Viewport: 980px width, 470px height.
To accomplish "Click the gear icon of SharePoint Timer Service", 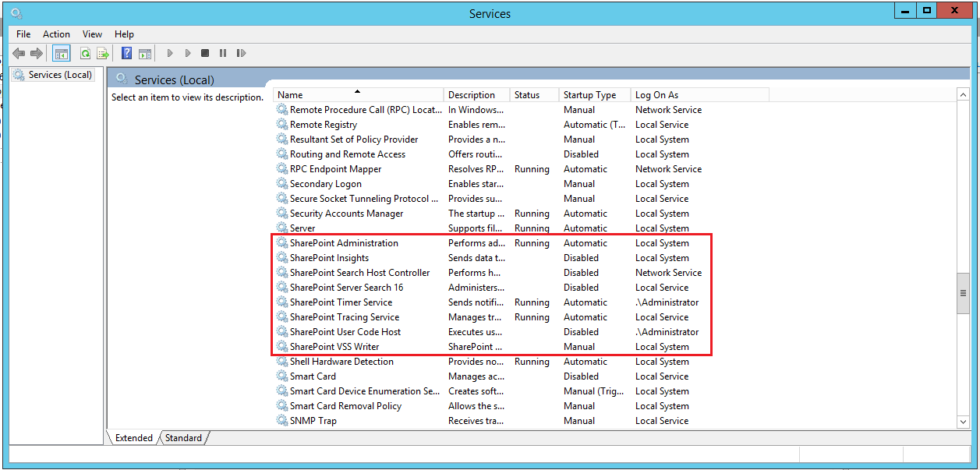I will click(x=282, y=302).
